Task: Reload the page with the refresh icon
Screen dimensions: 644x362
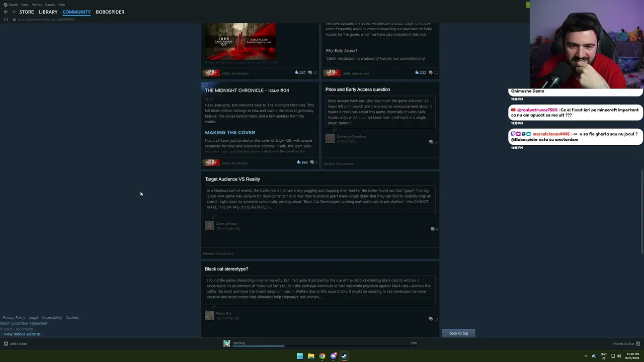Action: pos(6,20)
